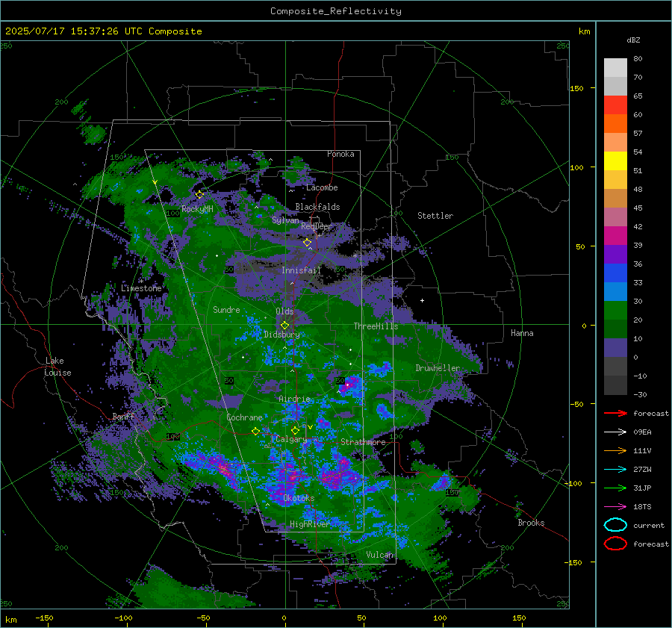Click the Sylvan label
The image size is (672, 628).
click(x=285, y=220)
